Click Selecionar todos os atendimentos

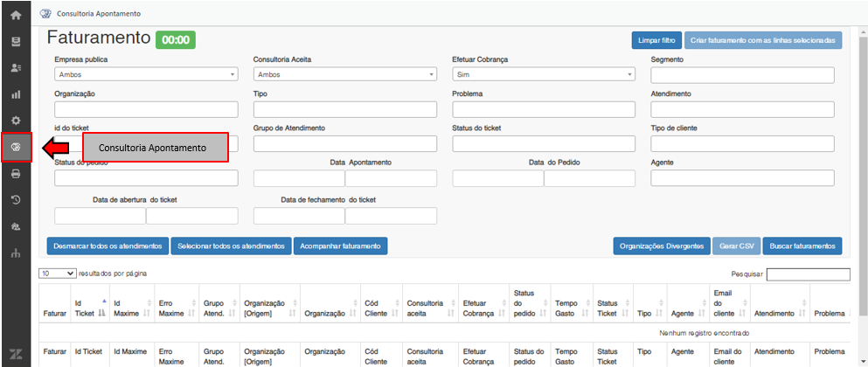pos(231,246)
